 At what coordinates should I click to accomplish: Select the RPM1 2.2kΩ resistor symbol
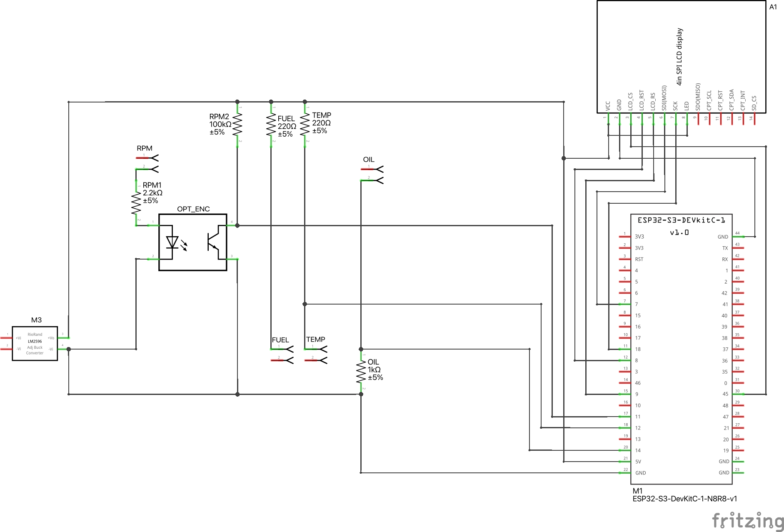[x=136, y=203]
